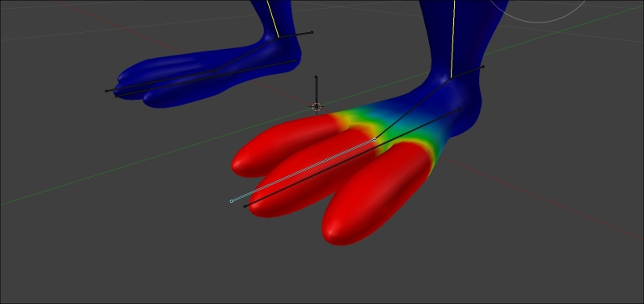Click the 3D cursor crosshair in viewport center
This screenshot has width=644, height=304.
(x=316, y=107)
